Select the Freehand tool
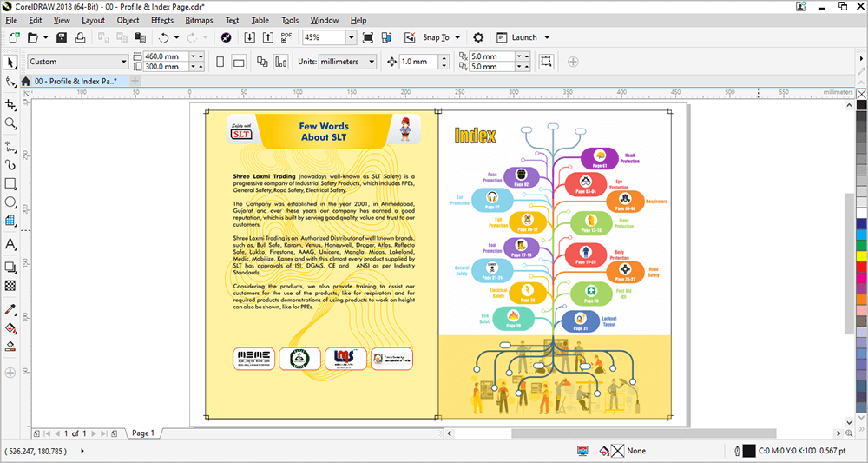868x463 pixels. (x=10, y=146)
